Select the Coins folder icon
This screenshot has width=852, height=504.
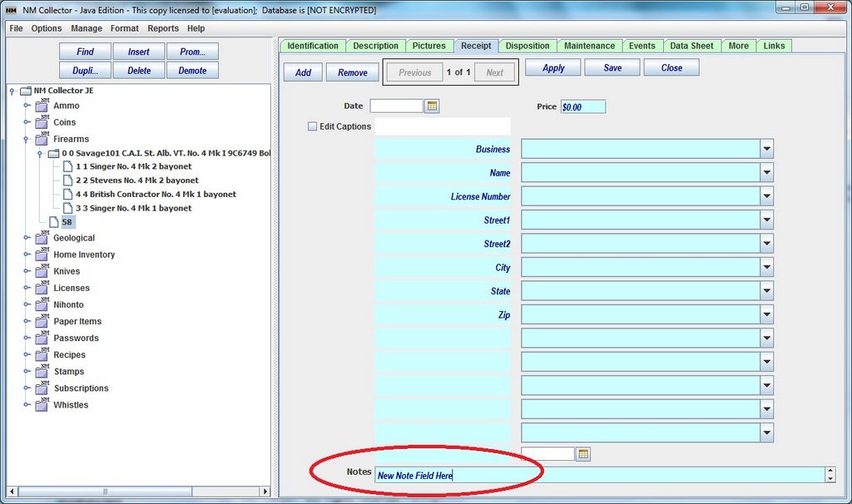tap(42, 122)
